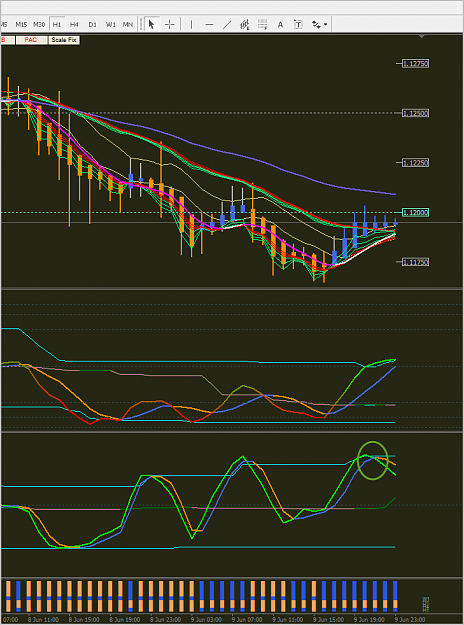
Task: Switch chart to H4 timeframe
Action: (74, 25)
